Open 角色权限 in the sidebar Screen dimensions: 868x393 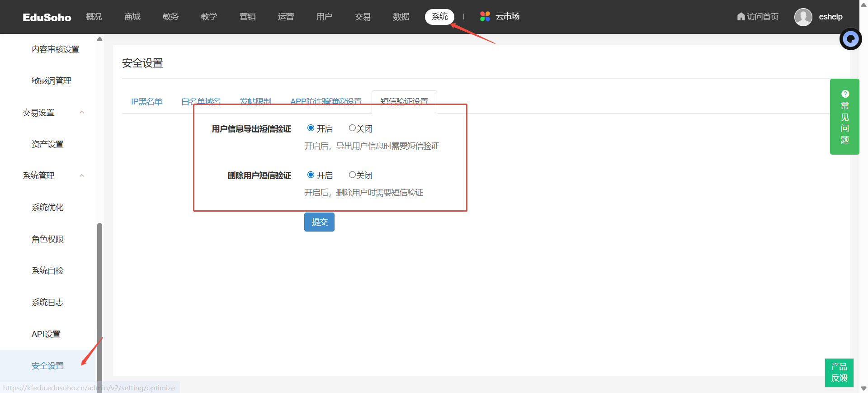click(x=47, y=239)
